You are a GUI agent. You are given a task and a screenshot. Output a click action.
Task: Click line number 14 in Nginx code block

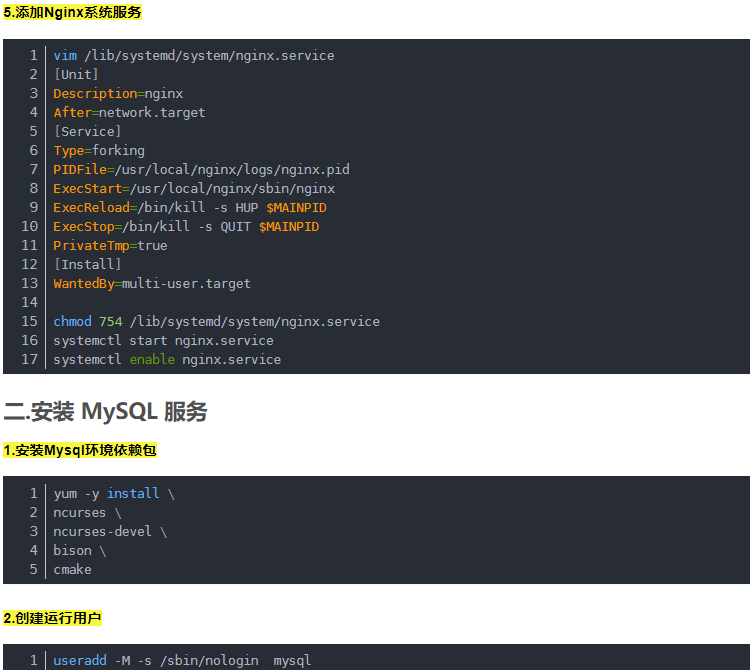[30, 302]
